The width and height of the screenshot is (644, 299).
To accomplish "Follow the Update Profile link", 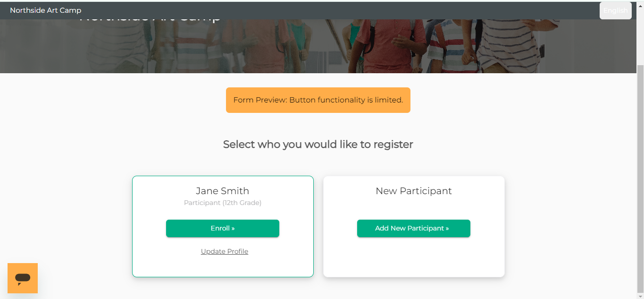I will [x=225, y=251].
